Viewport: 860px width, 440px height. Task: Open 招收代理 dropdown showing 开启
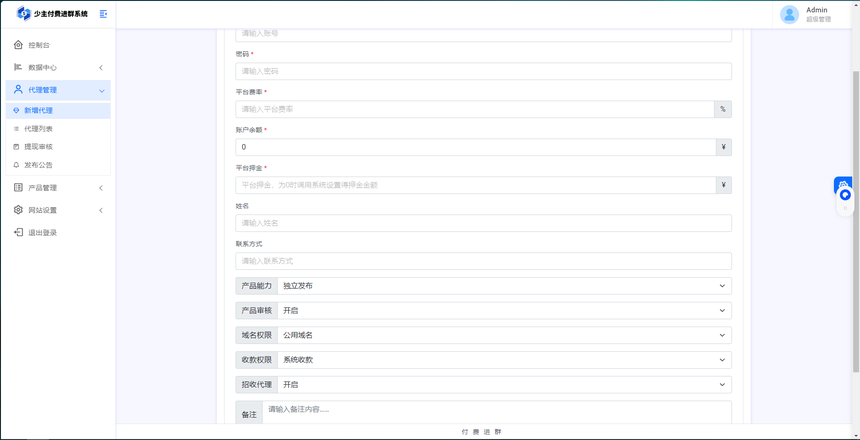point(504,385)
